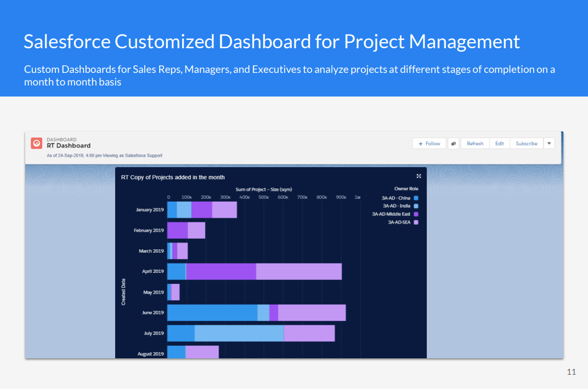Subscribe to the dashboard
This screenshot has height=389, width=588.
pos(527,144)
